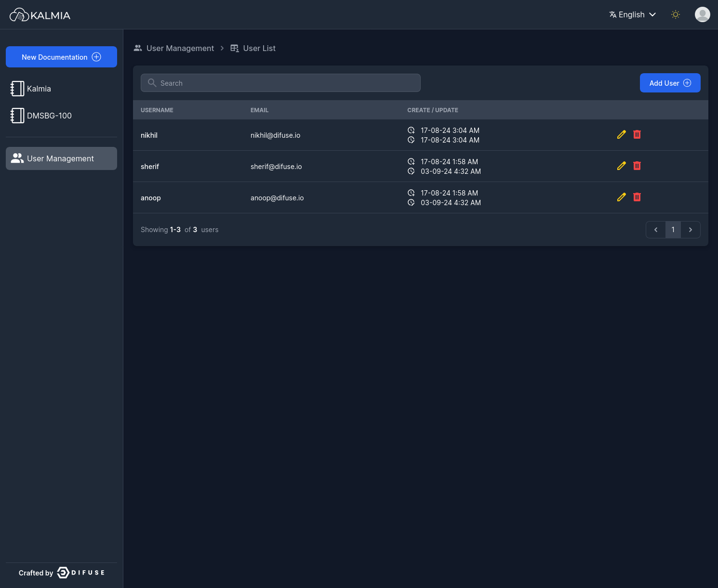The image size is (718, 588).
Task: Click the User List breadcrumb
Action: pyautogui.click(x=259, y=48)
